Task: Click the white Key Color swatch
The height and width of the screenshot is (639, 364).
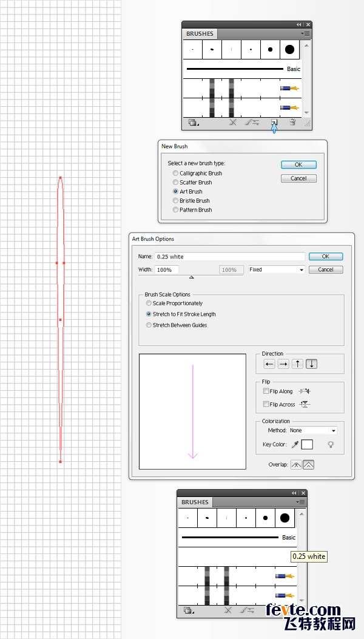Action: 307,445
